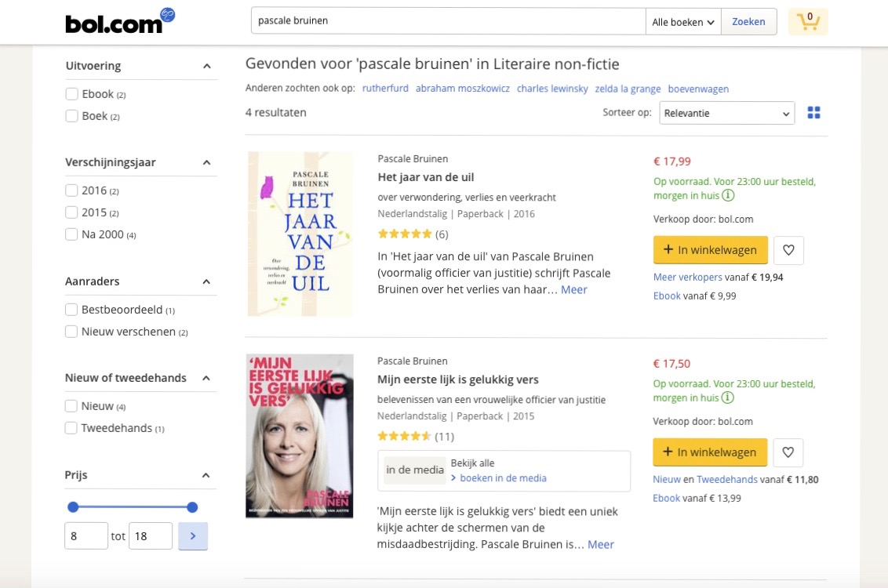Click the right price slider handle
The width and height of the screenshot is (888, 588).
coord(192,507)
